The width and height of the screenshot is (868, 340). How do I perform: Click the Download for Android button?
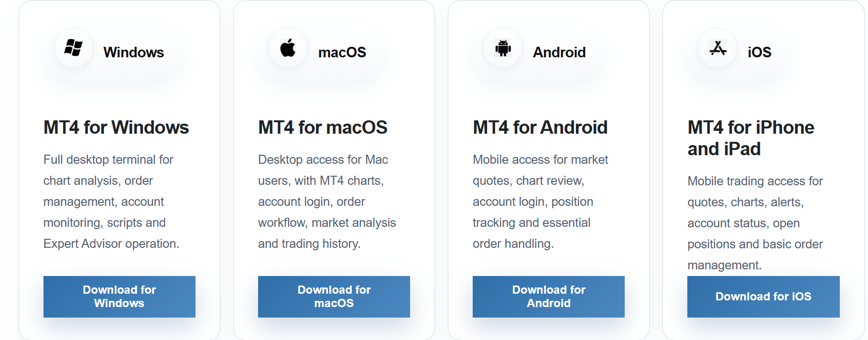click(549, 297)
